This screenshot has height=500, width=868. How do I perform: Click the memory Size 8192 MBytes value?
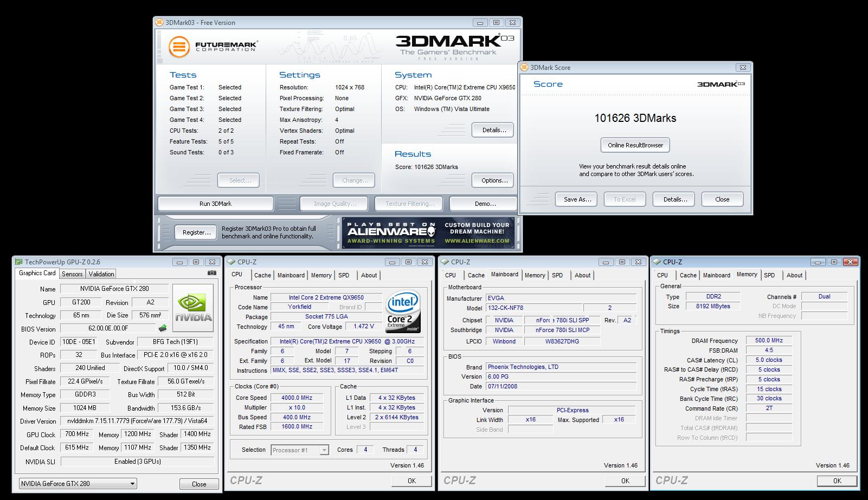[713, 306]
